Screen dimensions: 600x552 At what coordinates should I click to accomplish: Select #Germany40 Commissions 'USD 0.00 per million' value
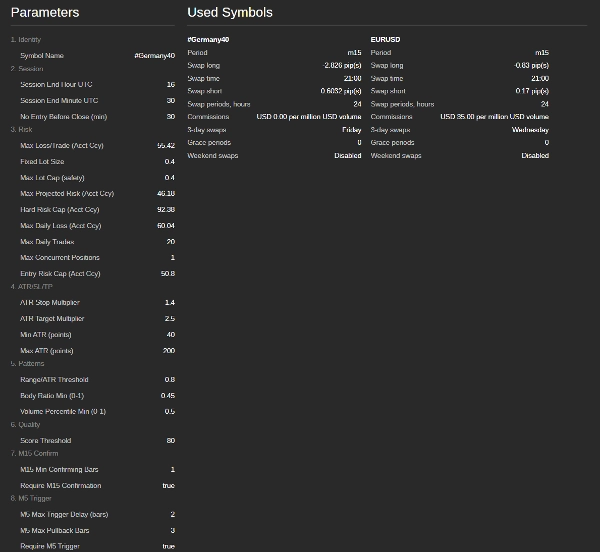[x=309, y=117]
